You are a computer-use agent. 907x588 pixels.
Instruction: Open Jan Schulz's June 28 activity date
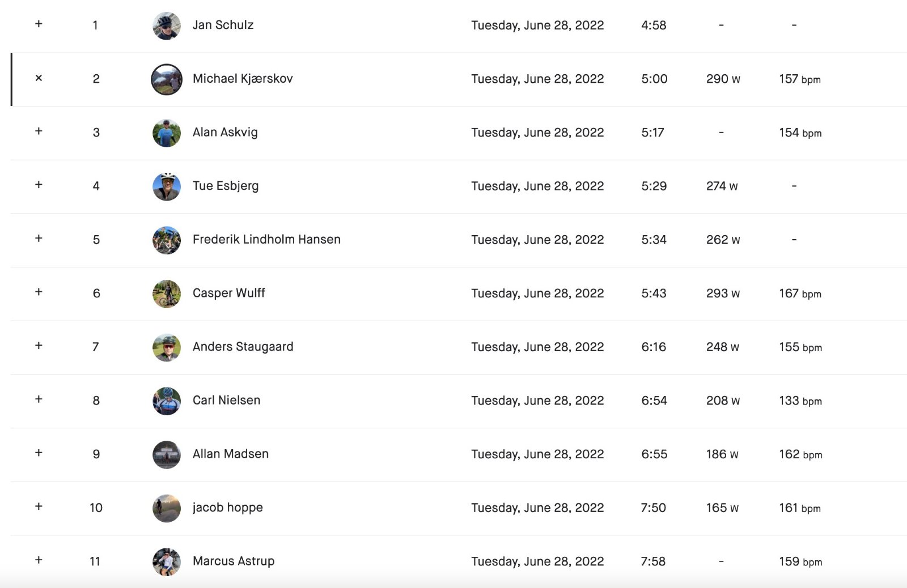(x=537, y=25)
